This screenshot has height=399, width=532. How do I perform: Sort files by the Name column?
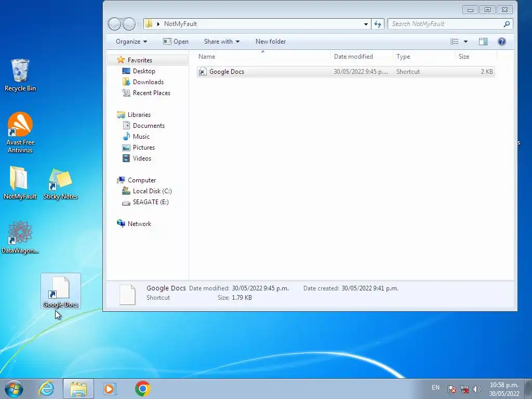pos(263,57)
